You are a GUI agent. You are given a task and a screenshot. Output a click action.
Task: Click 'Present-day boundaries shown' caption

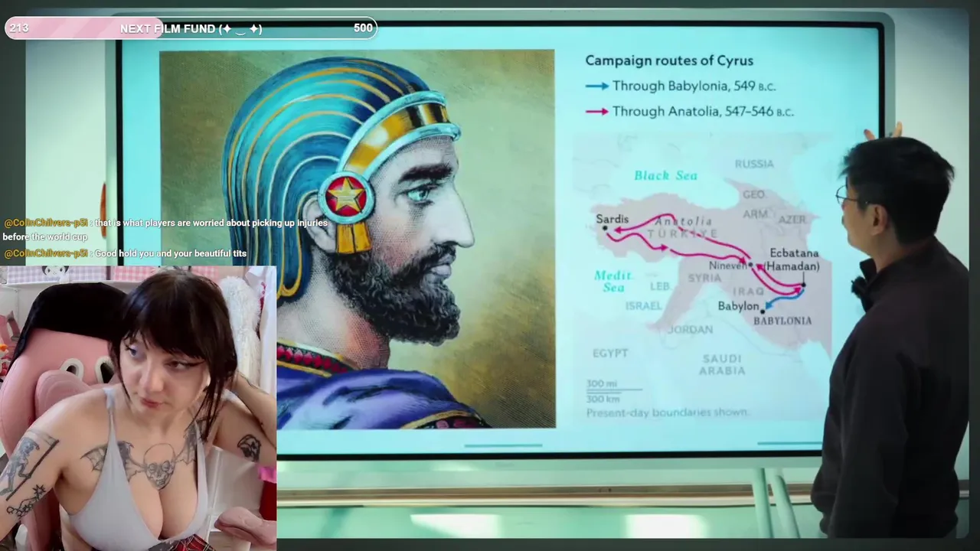click(x=667, y=412)
